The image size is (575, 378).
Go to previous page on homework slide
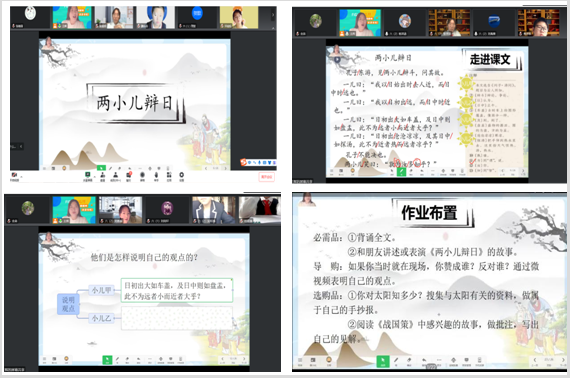coord(535,360)
